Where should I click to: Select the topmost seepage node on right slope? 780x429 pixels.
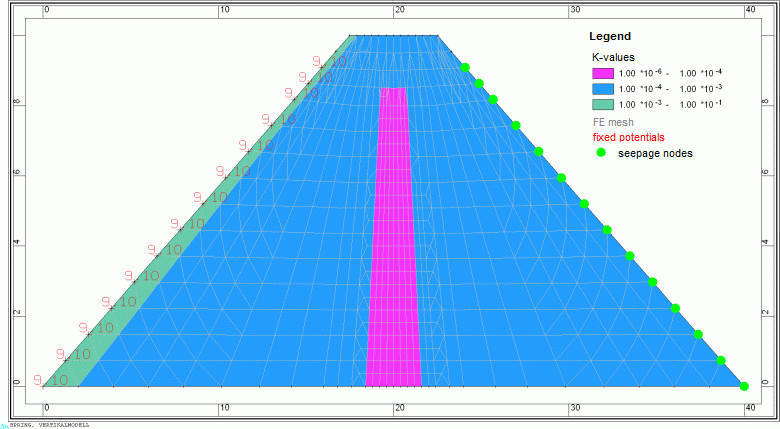pyautogui.click(x=465, y=67)
